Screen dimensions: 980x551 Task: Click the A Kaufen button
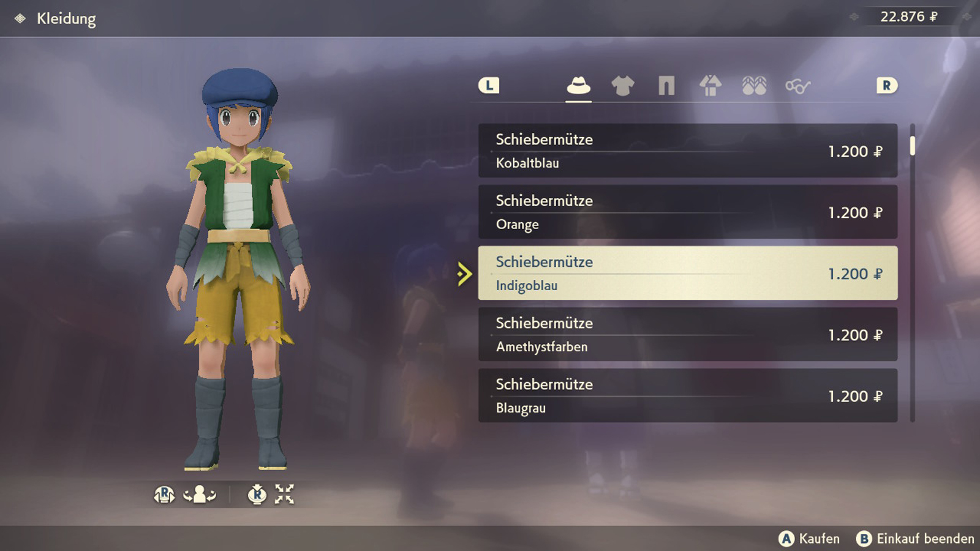coord(809,539)
